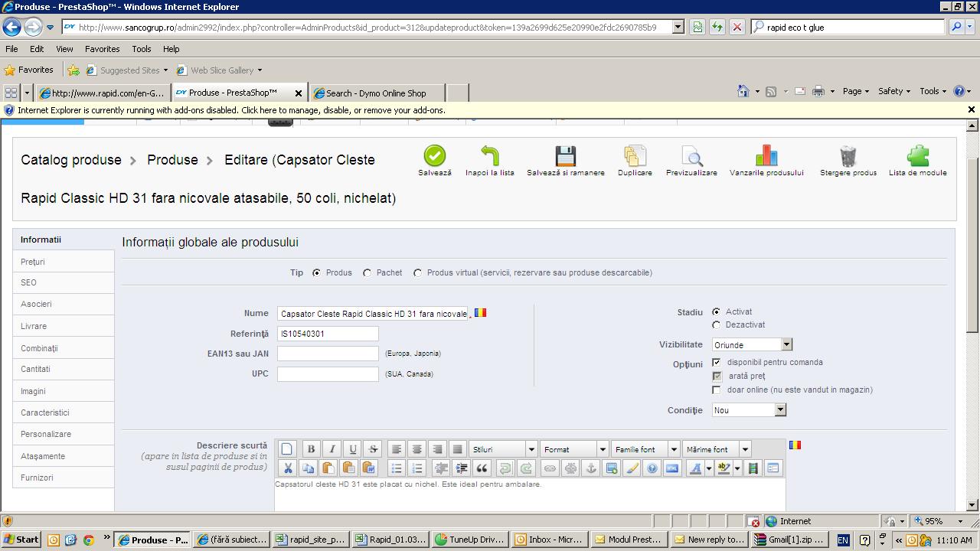Center align text in editor
Image resolution: width=980 pixels, height=551 pixels.
416,449
